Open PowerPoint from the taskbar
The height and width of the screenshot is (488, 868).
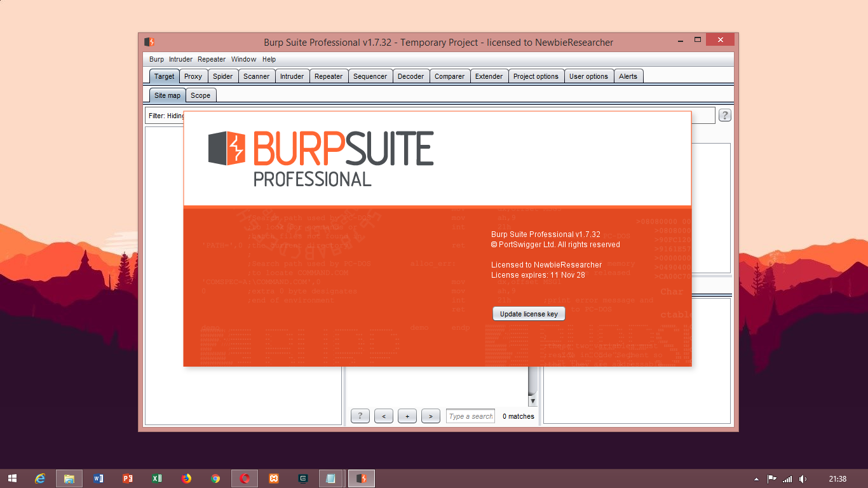tap(128, 478)
